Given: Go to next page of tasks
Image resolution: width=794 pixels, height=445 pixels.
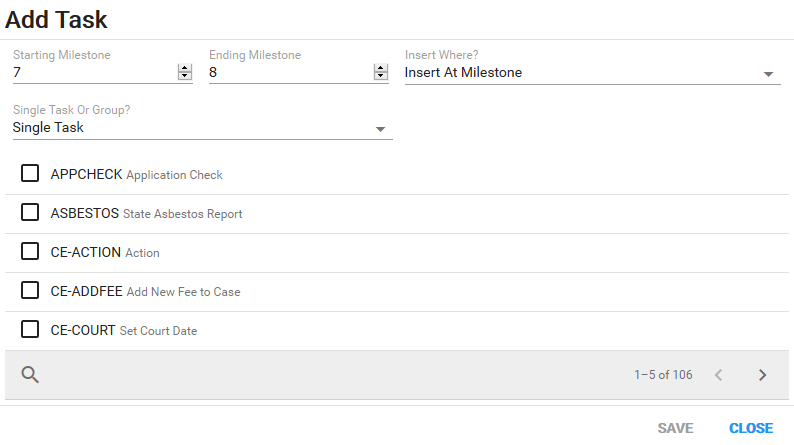Looking at the screenshot, I should coord(763,375).
